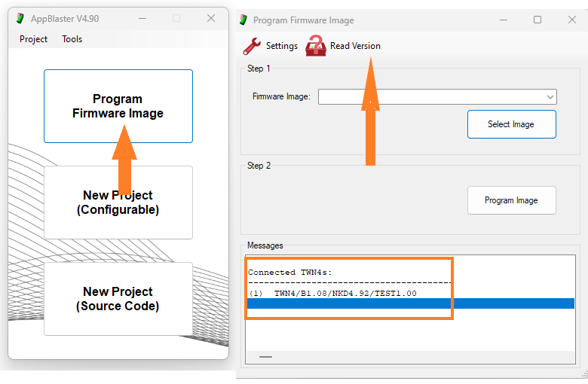This screenshot has height=384, width=588.
Task: Open the Project menu in AppBlaster
Action: point(33,39)
